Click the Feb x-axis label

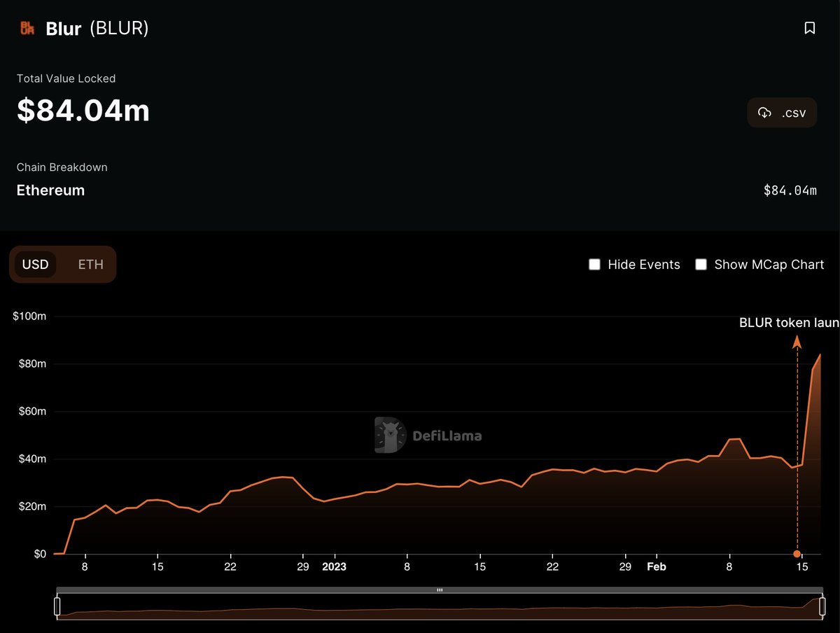(657, 566)
